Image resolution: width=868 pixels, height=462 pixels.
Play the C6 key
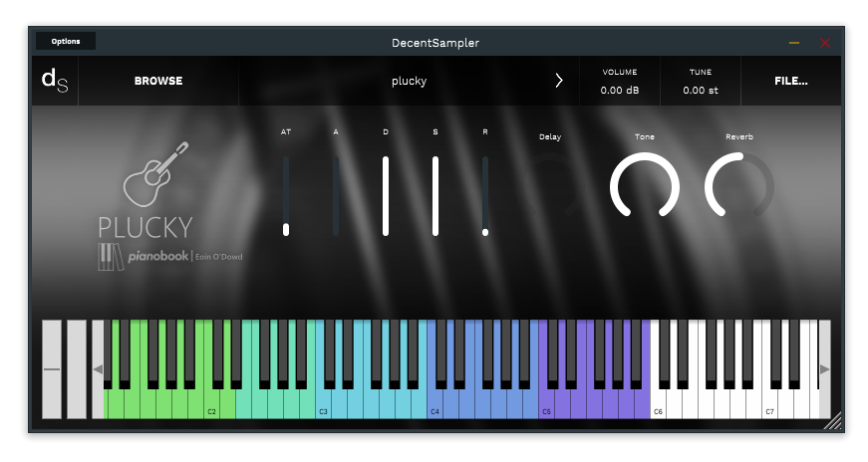pyautogui.click(x=658, y=404)
